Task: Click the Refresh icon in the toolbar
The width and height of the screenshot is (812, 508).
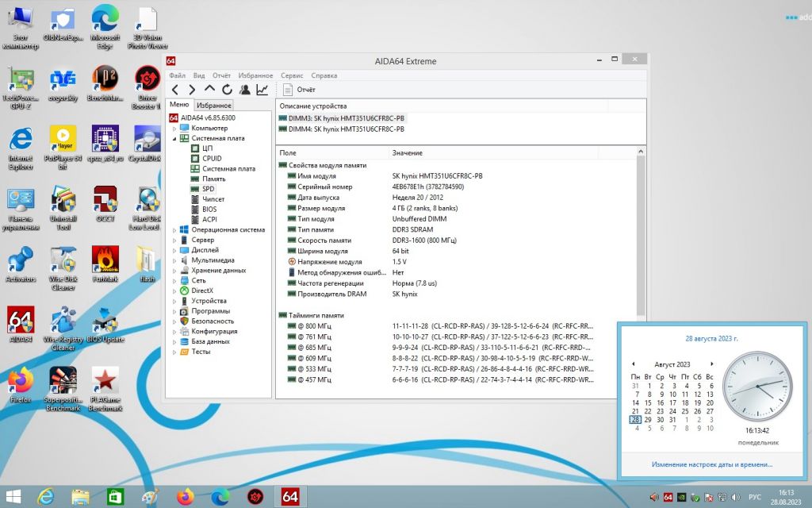Action: click(x=227, y=90)
